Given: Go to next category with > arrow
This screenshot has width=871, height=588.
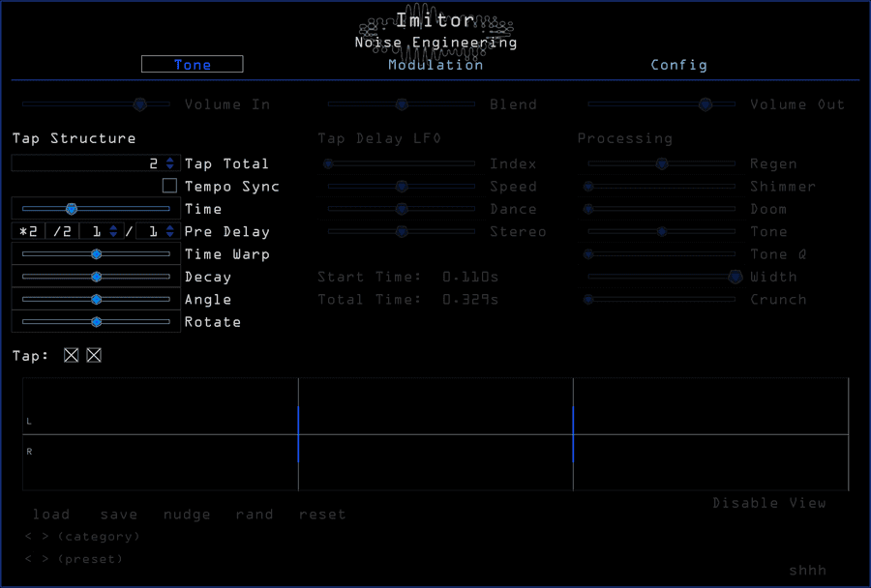Looking at the screenshot, I should point(45,537).
